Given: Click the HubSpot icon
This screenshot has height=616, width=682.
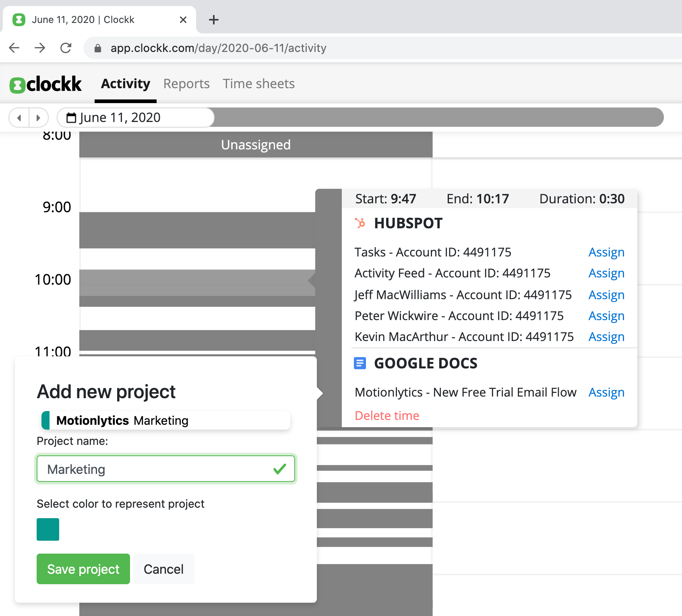Looking at the screenshot, I should (360, 223).
